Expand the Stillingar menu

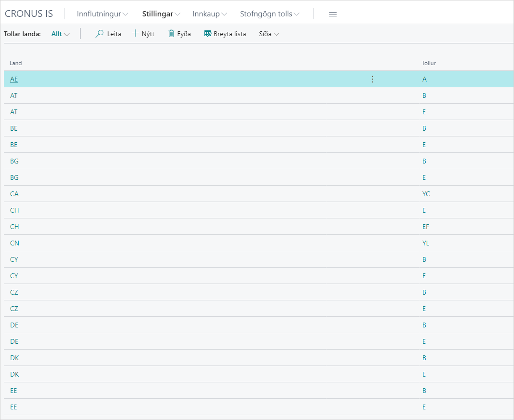pyautogui.click(x=161, y=14)
